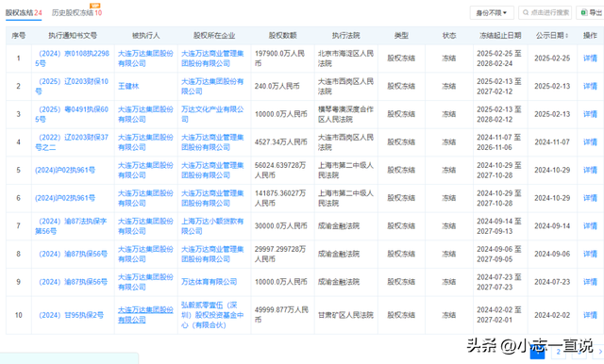Viewport: 604px width, 364px height.
Task: Click 执行通知书文号 column header
Action: tap(73, 36)
